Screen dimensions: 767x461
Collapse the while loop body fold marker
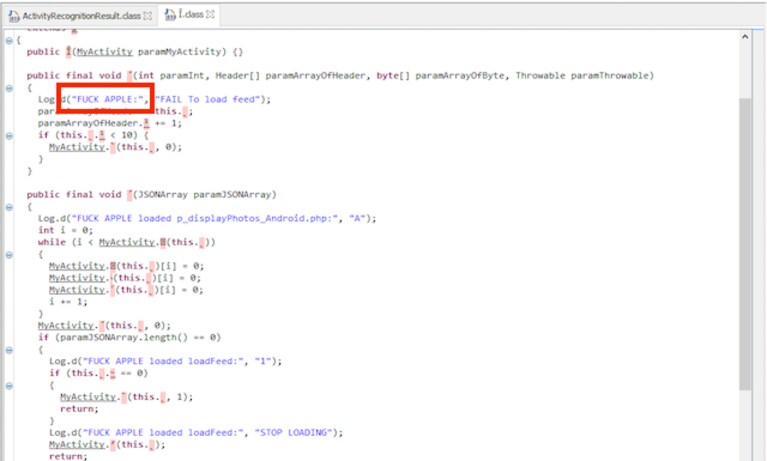(9, 254)
